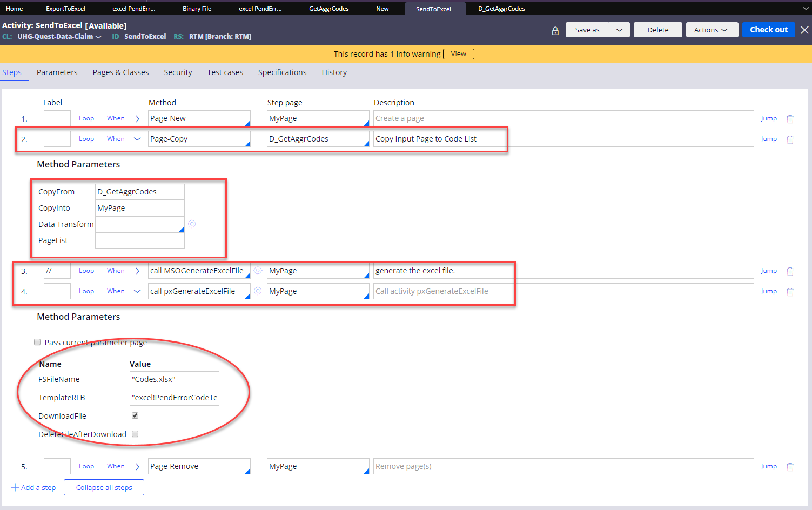Image resolution: width=812 pixels, height=510 pixels.
Task: Open rule icon next to pxGenerateExcelFile
Action: (258, 291)
